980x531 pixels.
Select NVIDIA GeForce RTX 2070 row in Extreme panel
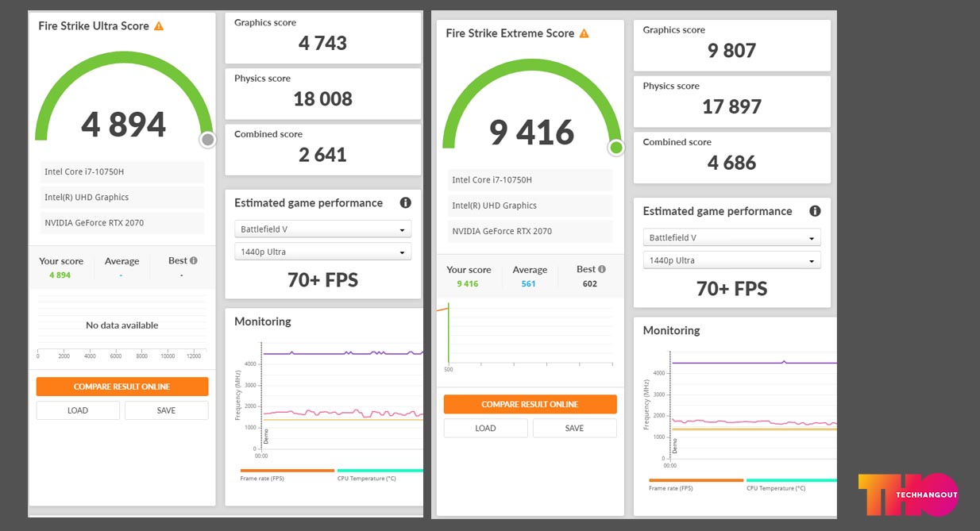(x=530, y=231)
